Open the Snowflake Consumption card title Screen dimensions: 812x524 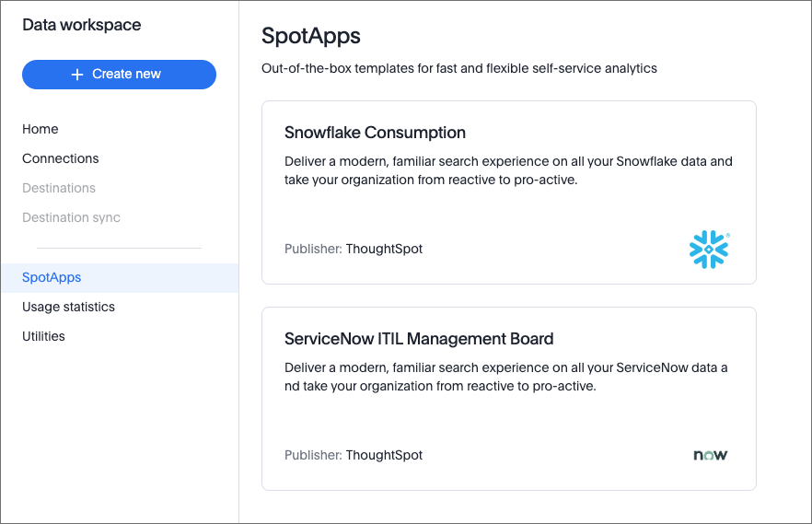point(375,133)
